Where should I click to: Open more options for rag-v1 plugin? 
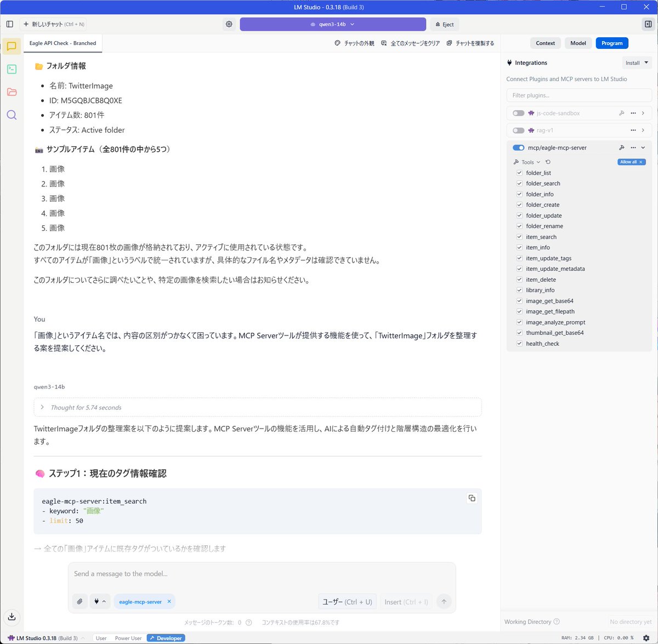pos(633,130)
